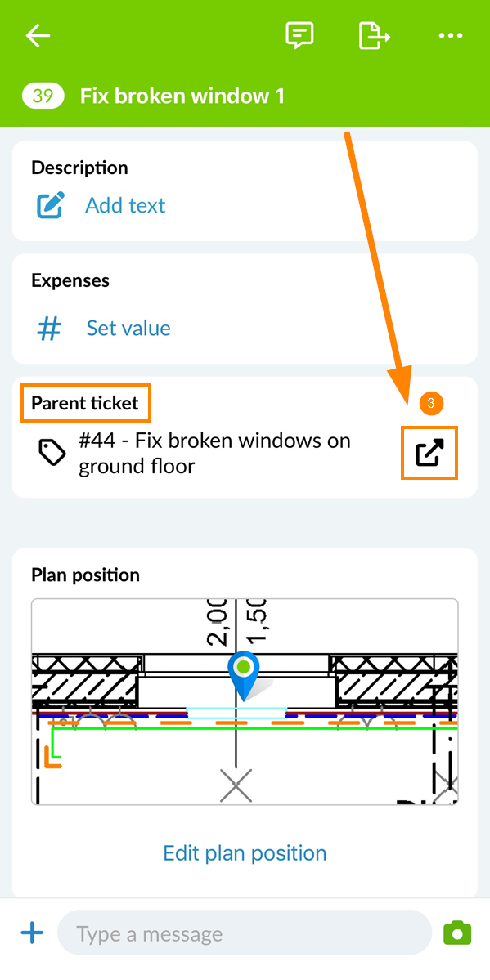The width and height of the screenshot is (490, 980).
Task: Select the blue location pin on plan
Action: 244,676
